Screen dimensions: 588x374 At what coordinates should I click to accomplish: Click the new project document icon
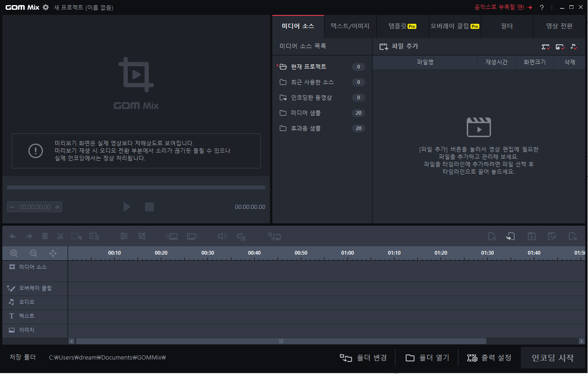(x=492, y=236)
